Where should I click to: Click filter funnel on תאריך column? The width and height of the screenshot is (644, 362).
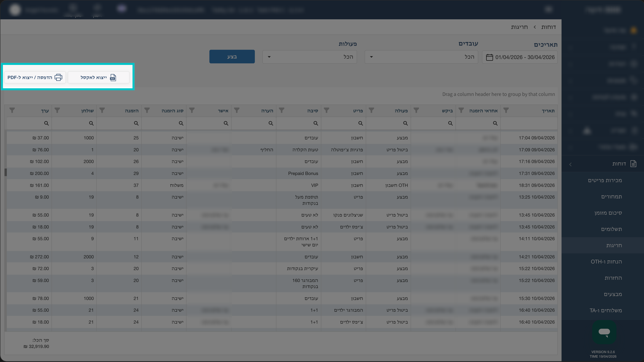click(506, 110)
